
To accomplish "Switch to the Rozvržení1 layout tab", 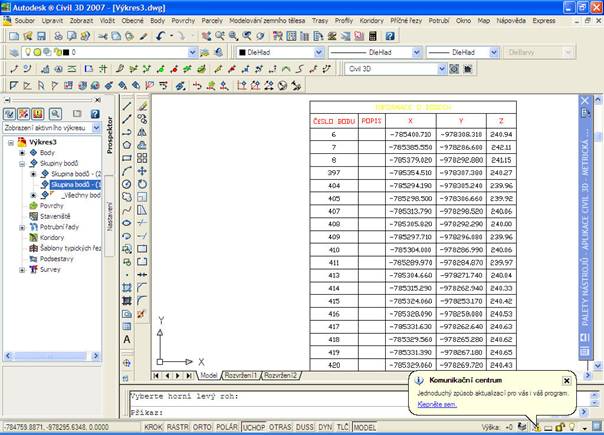I will pos(241,375).
